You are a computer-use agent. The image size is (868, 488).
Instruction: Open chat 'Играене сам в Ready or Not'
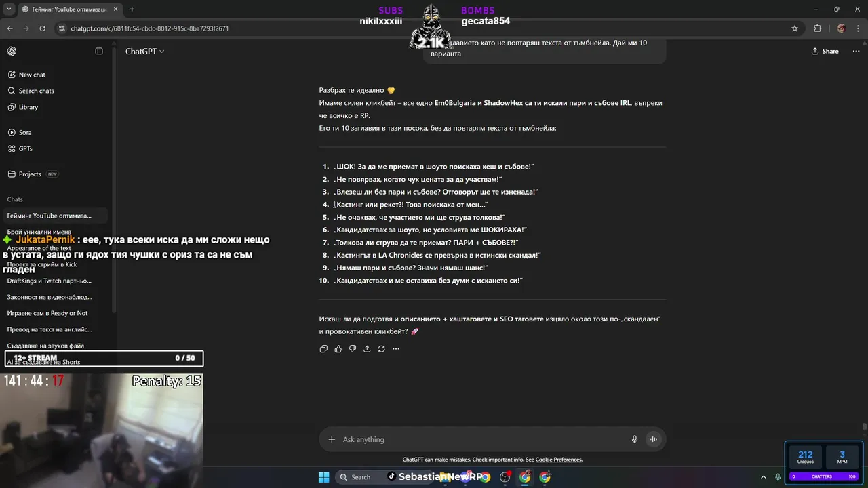click(47, 313)
